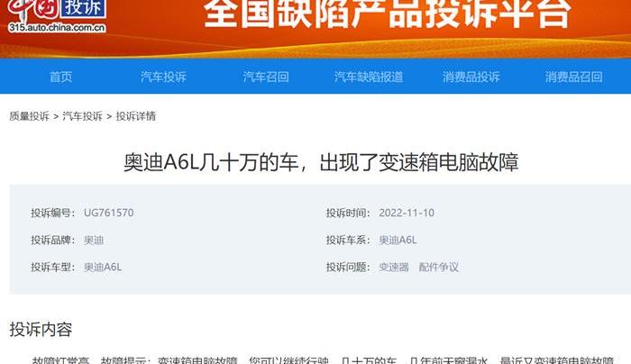Viewport: 631px width, 364px height.
Task: Click the 投诉内容 section heading
Action: tap(41, 330)
